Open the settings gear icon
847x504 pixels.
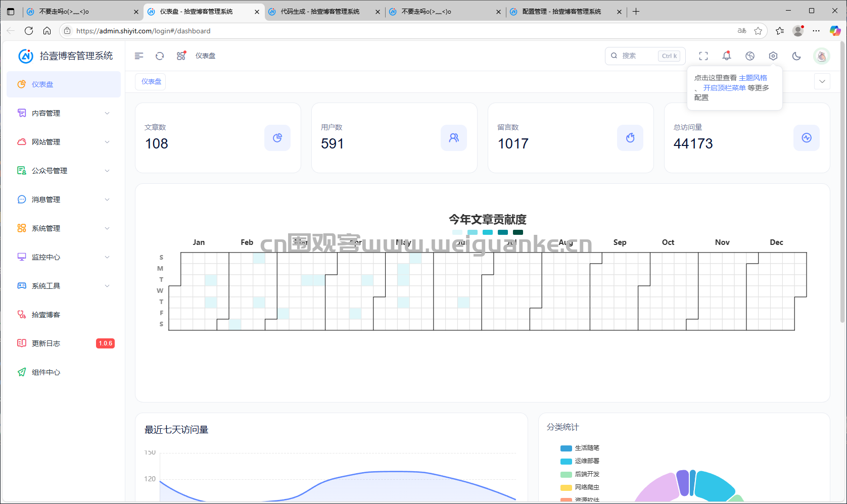pyautogui.click(x=773, y=56)
